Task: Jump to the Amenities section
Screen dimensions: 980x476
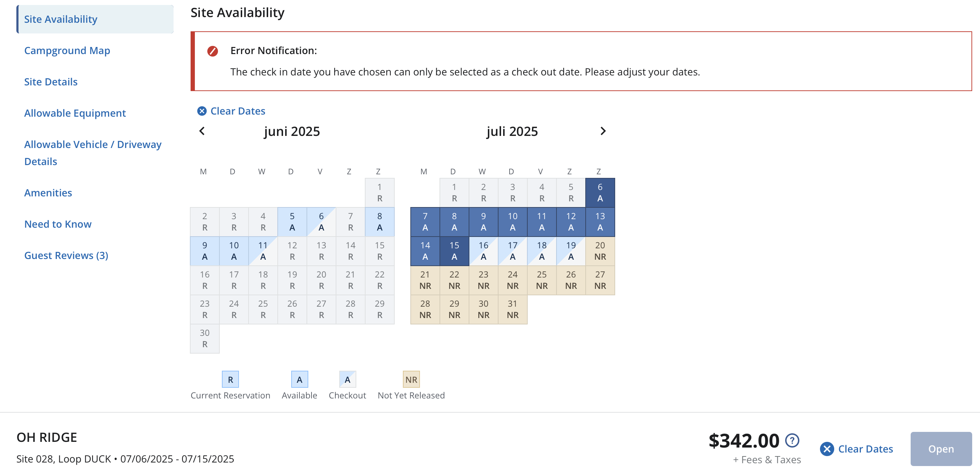Action: (48, 193)
